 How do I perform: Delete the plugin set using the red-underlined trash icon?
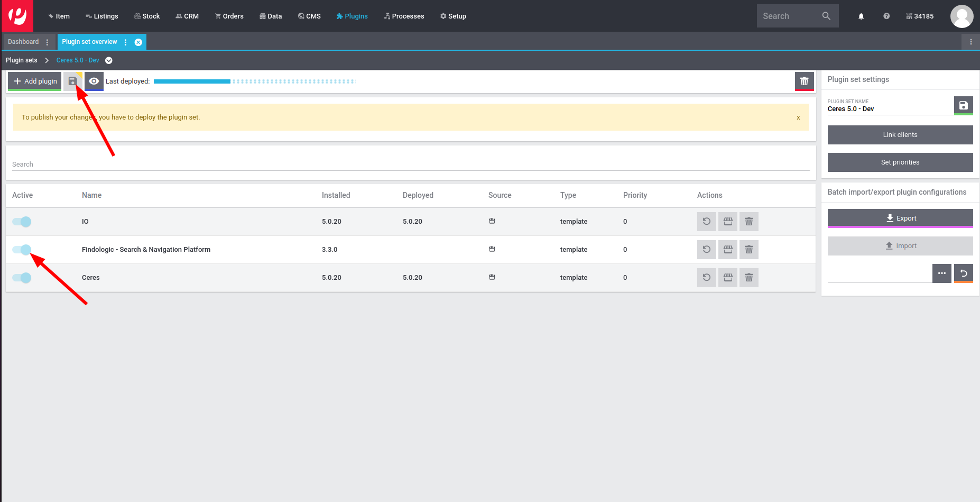coord(805,81)
